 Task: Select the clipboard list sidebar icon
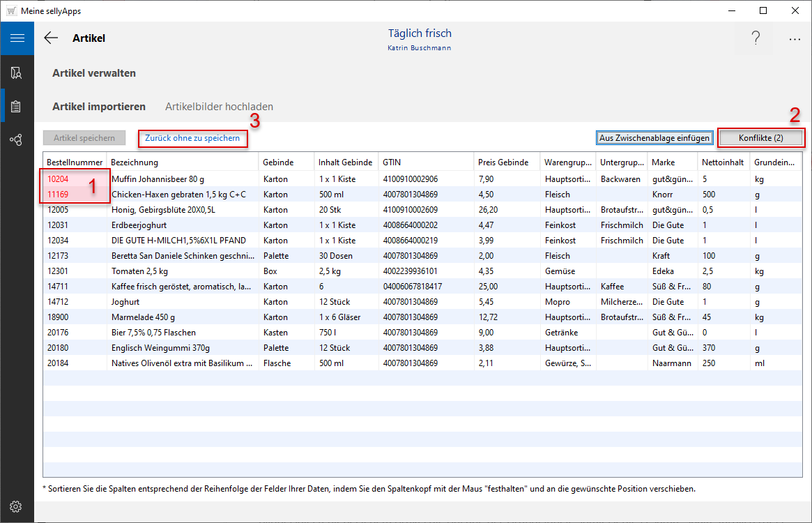17,107
